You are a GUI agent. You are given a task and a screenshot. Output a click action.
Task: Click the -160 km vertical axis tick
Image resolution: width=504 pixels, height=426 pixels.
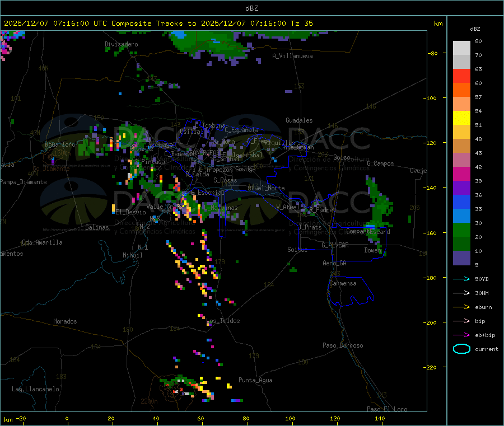[431, 233]
